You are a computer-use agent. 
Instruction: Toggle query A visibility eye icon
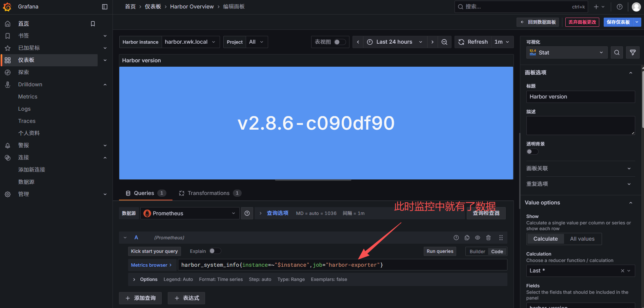pos(478,238)
